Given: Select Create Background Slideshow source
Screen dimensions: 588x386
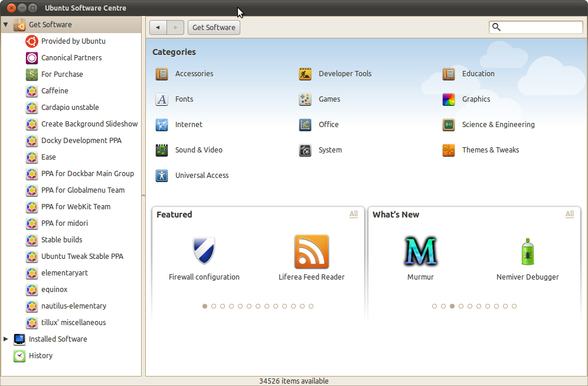Looking at the screenshot, I should tap(71, 124).
